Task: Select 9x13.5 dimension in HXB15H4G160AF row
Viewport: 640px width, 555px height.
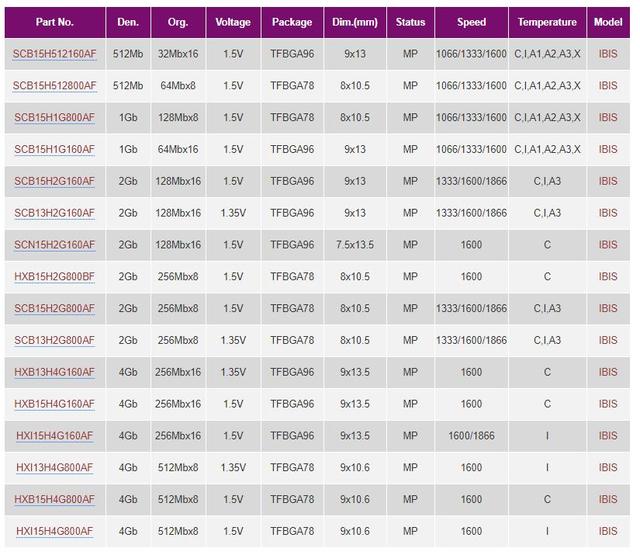Action: point(355,404)
